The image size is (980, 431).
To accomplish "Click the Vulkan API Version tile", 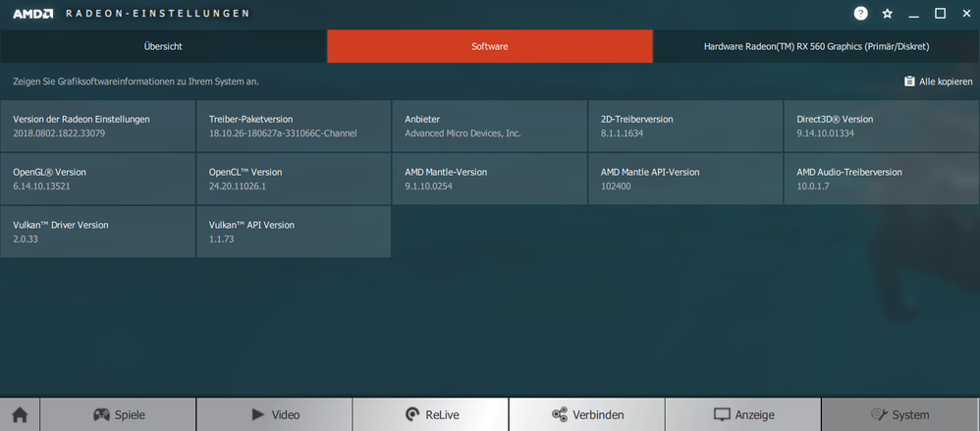I will pyautogui.click(x=294, y=232).
